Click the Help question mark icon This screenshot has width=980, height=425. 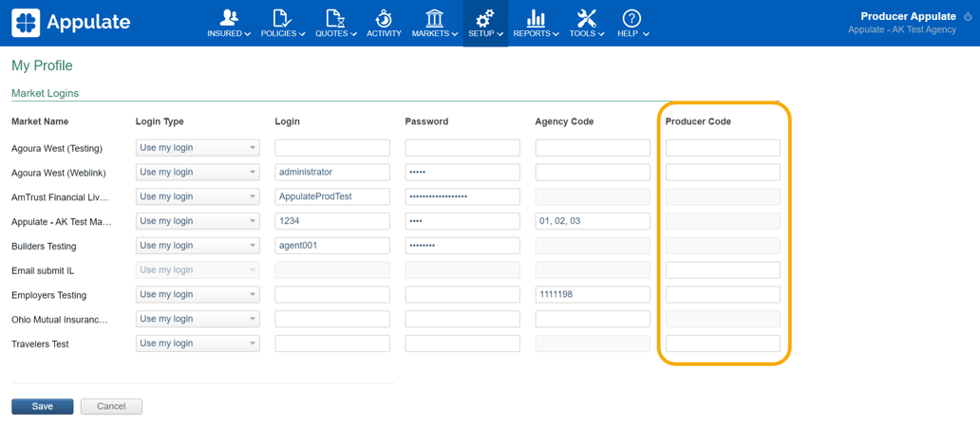point(631,18)
